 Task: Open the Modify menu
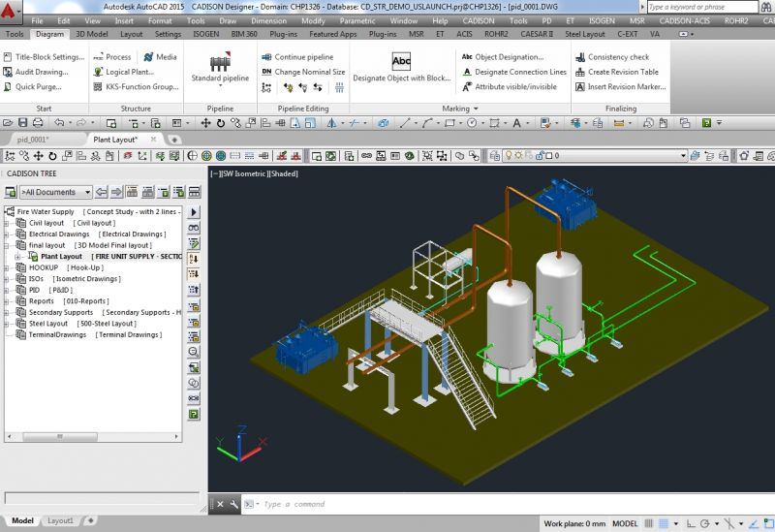[313, 20]
